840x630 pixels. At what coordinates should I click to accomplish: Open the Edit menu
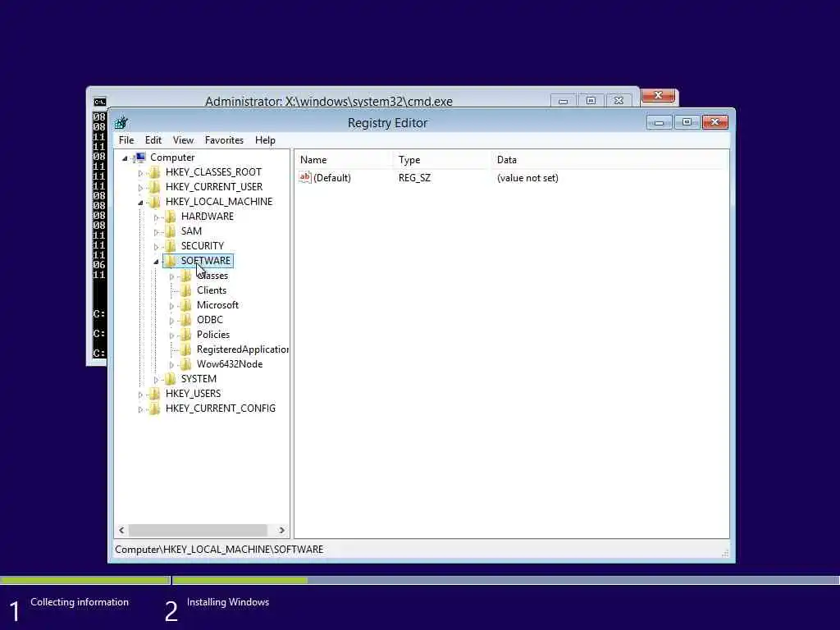click(x=153, y=139)
